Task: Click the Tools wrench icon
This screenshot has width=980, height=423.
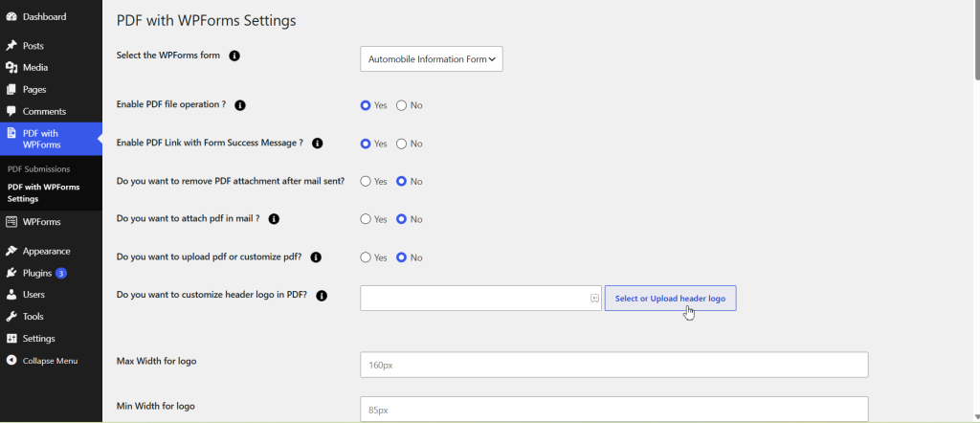Action: [x=11, y=317]
